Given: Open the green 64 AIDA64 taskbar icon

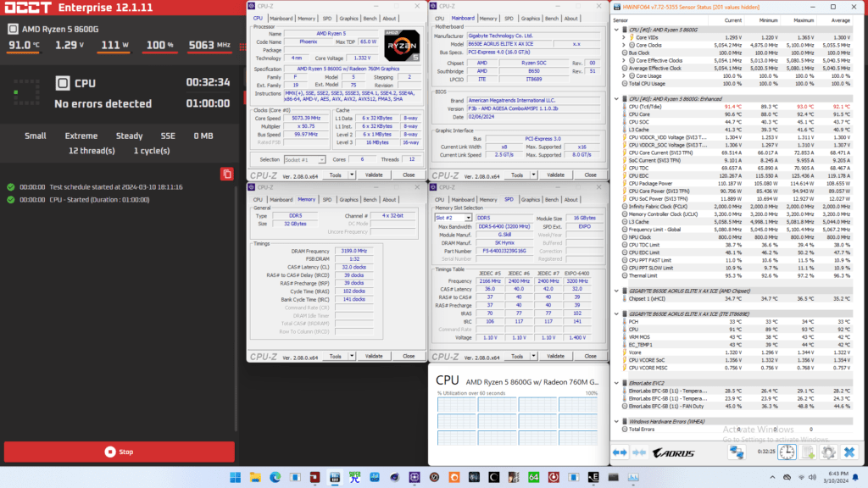Looking at the screenshot, I should click(x=534, y=478).
